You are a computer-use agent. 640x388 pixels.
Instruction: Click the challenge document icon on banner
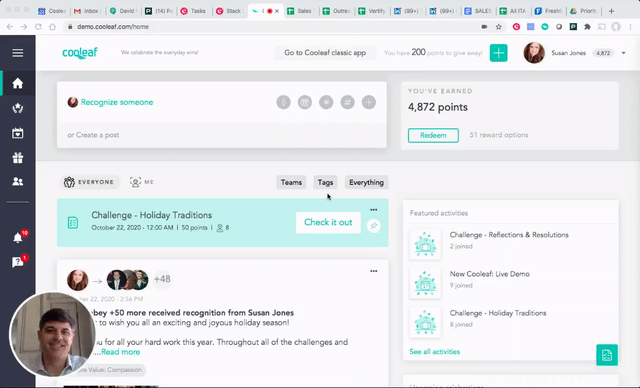point(73,223)
